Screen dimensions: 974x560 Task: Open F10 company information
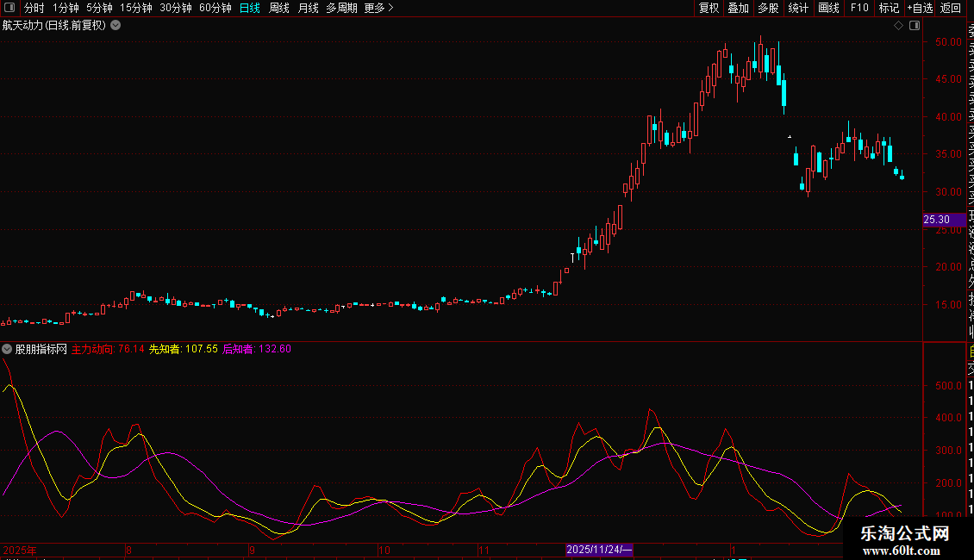[x=859, y=8]
